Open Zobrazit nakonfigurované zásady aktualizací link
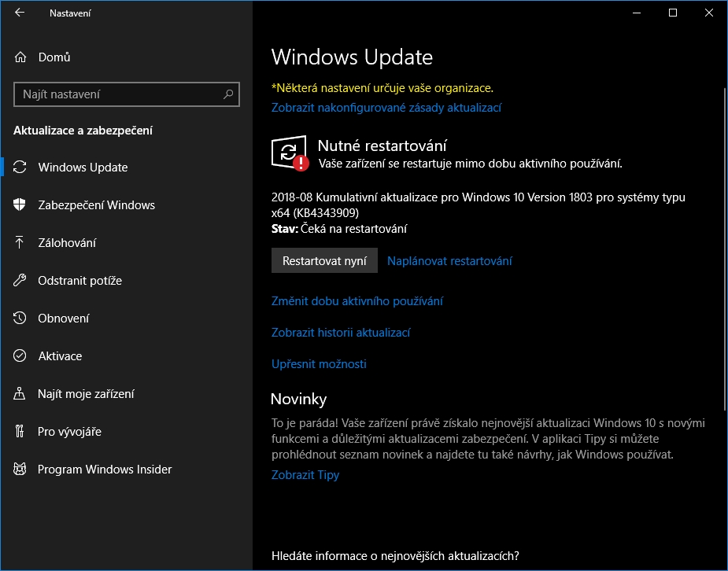The image size is (728, 571). pyautogui.click(x=386, y=108)
